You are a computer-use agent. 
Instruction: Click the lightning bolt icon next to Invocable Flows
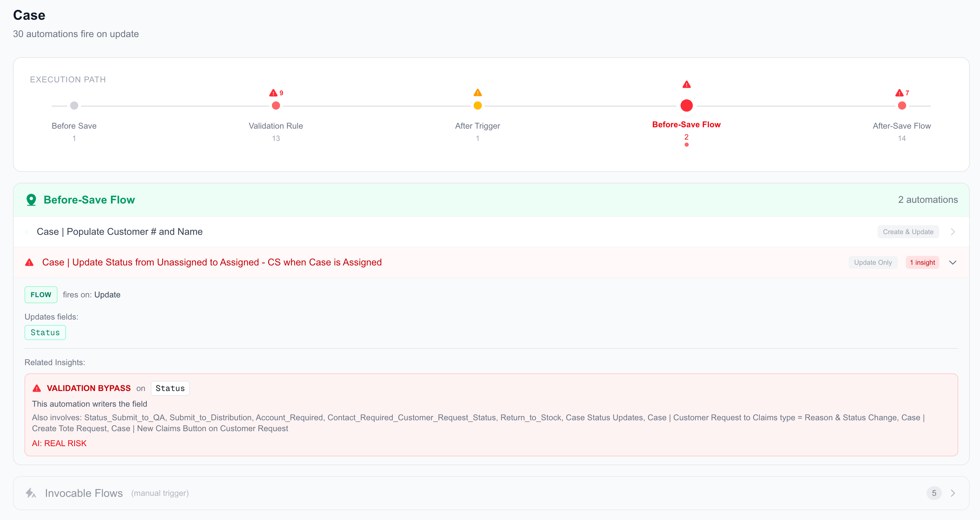tap(31, 493)
